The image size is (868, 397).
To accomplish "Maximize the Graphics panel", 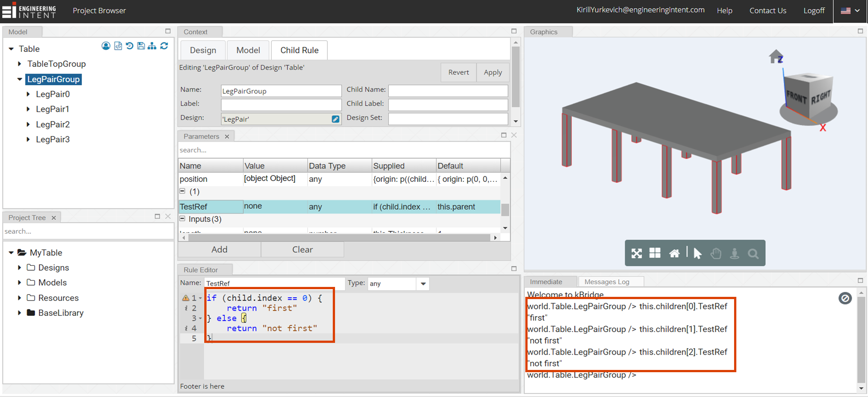I will 860,31.
